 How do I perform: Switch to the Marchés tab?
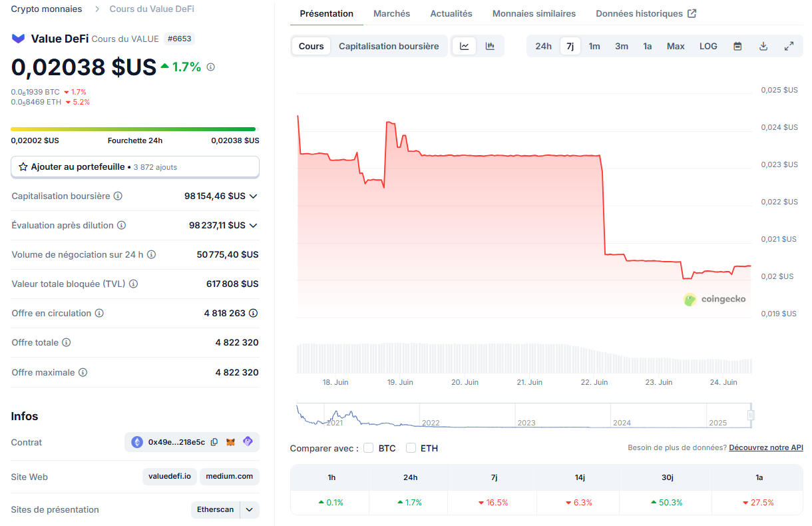(392, 13)
